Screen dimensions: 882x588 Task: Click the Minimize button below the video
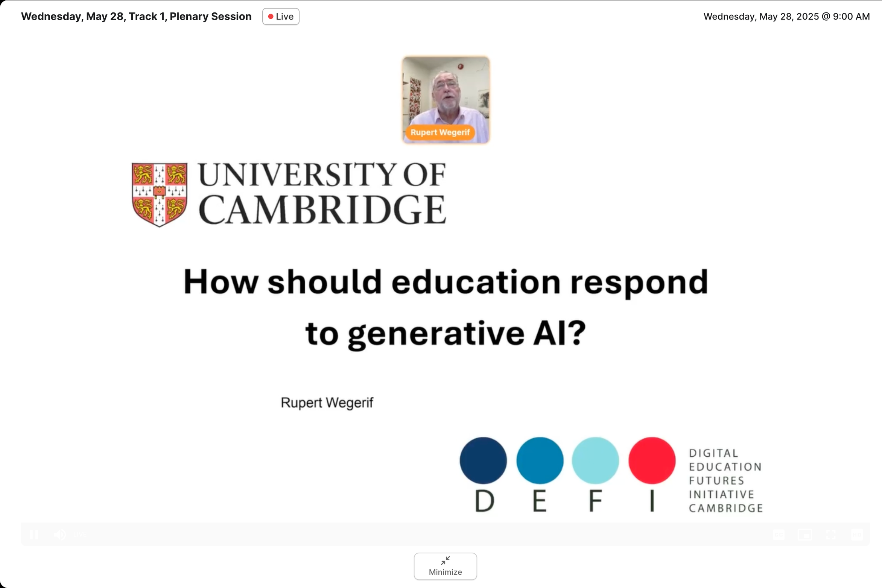tap(445, 566)
